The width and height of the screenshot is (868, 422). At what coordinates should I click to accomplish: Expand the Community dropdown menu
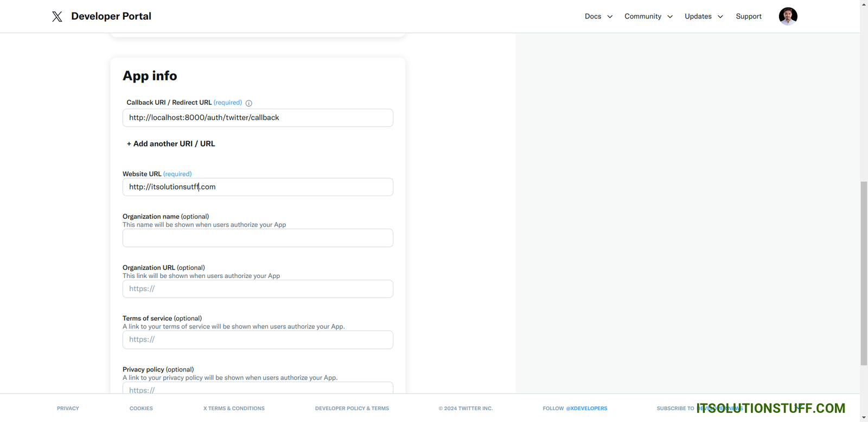[x=648, y=16]
